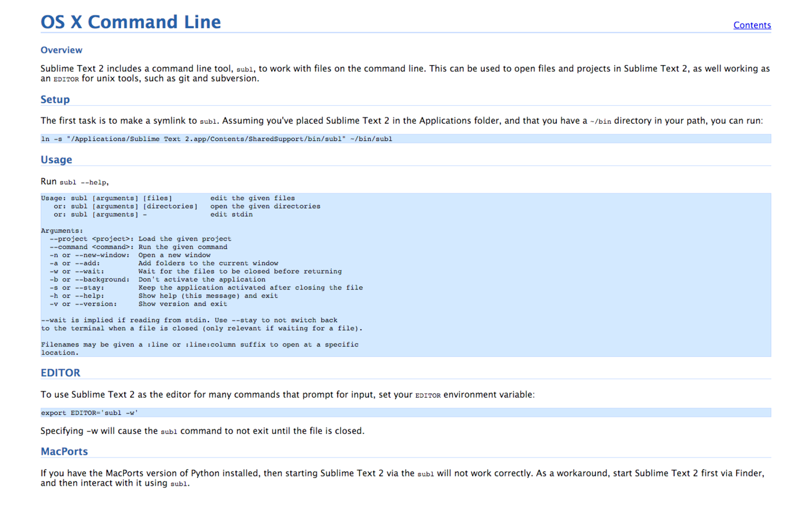This screenshot has width=812, height=518.
Task: Click the export EDITOR='subl -w' code line
Action: coord(405,413)
